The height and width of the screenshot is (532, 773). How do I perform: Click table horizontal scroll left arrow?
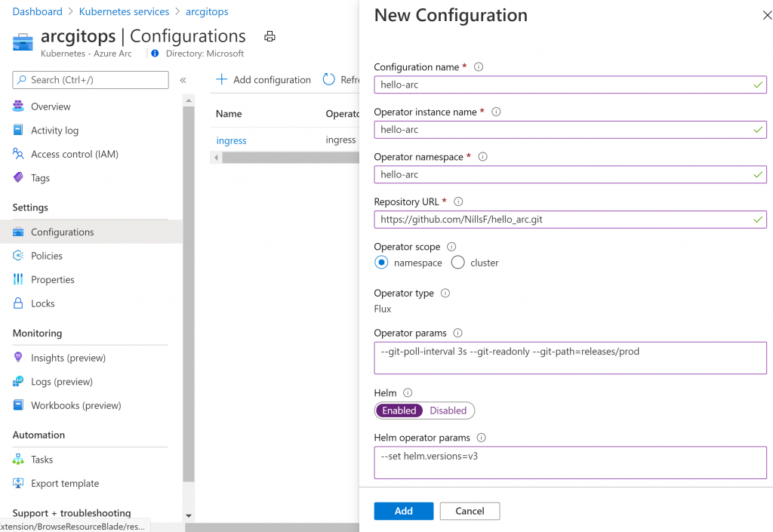click(217, 158)
